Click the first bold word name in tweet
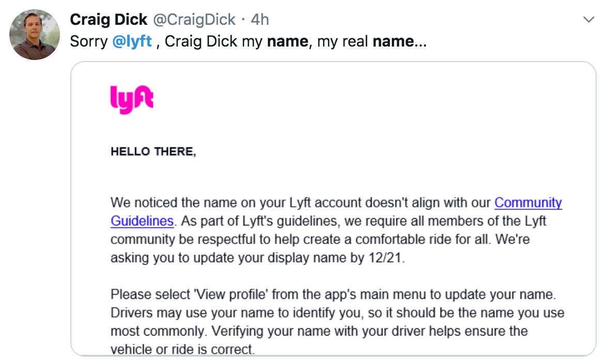The height and width of the screenshot is (364, 608). (287, 41)
